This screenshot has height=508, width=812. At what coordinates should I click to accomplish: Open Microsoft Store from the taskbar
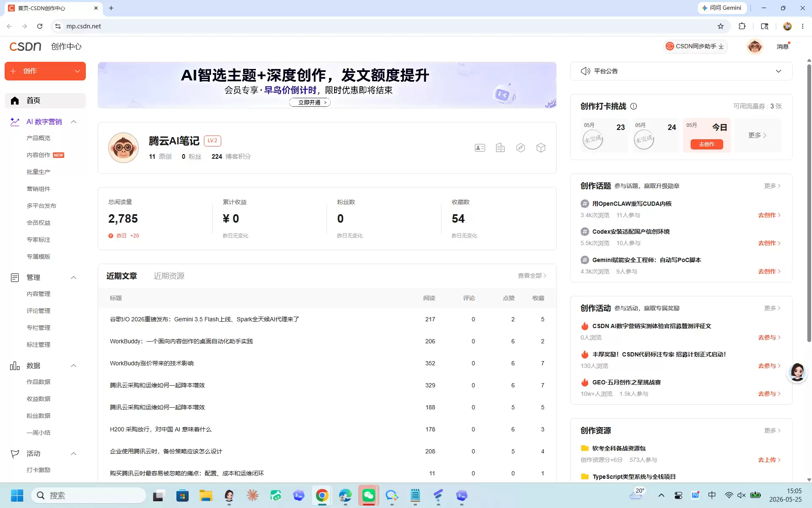click(x=182, y=495)
